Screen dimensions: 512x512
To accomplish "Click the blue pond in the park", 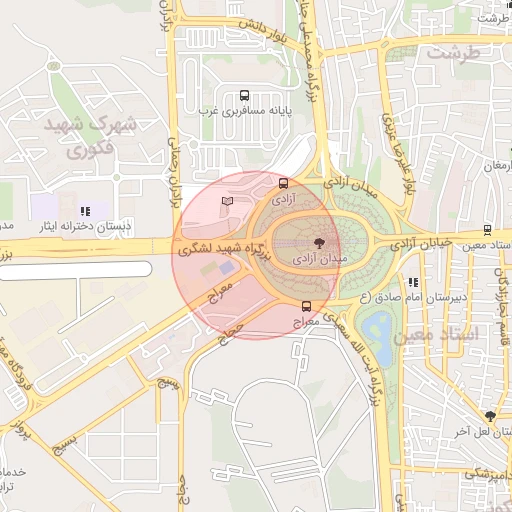I will [x=378, y=338].
